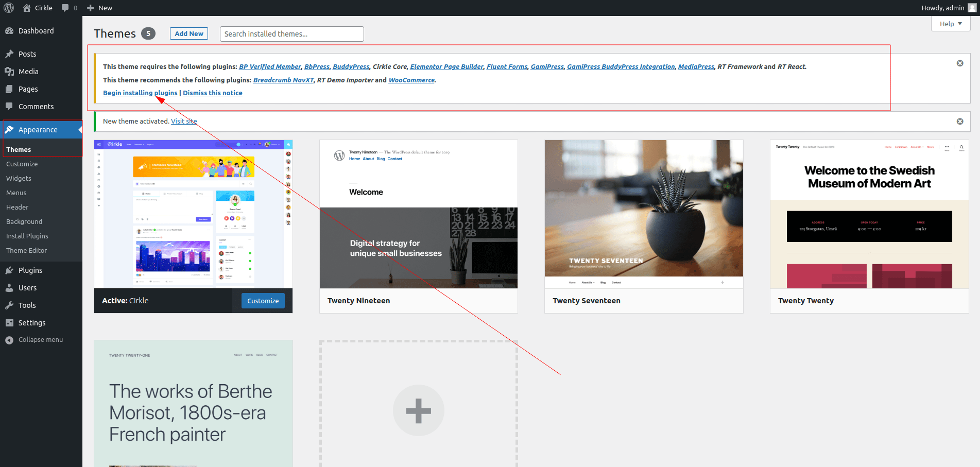Collapse the admin menu using its arrow icon
The width and height of the screenshot is (980, 467).
pos(9,340)
